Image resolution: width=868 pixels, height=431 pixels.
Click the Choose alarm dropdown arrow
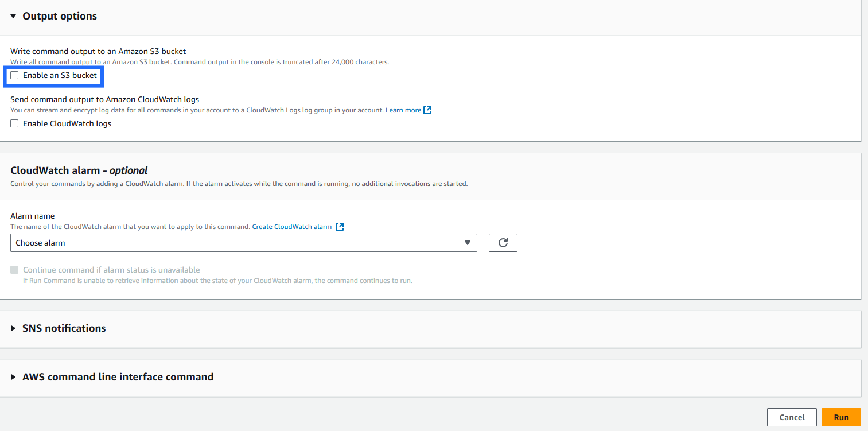tap(468, 243)
